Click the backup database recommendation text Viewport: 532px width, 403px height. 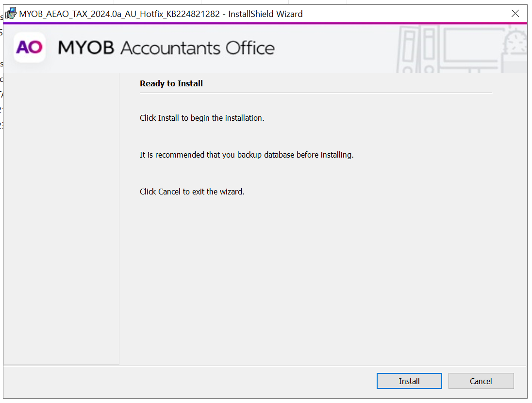click(247, 155)
